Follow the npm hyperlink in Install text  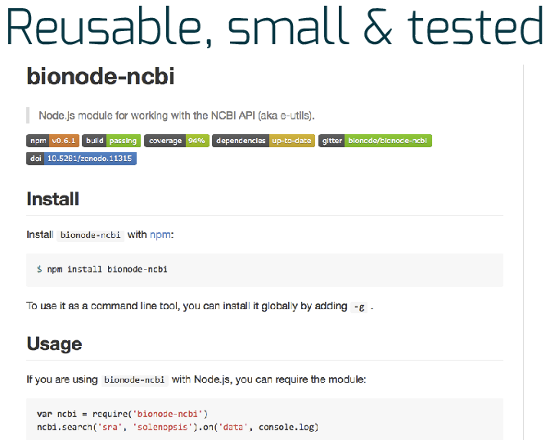click(x=160, y=234)
